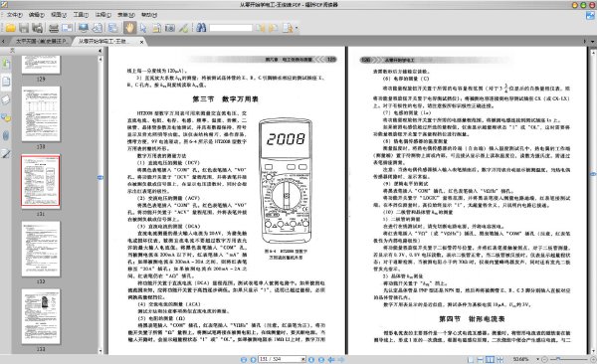Click the Next View arrow
Viewport: 597px width, 364px height.
(x=341, y=359)
